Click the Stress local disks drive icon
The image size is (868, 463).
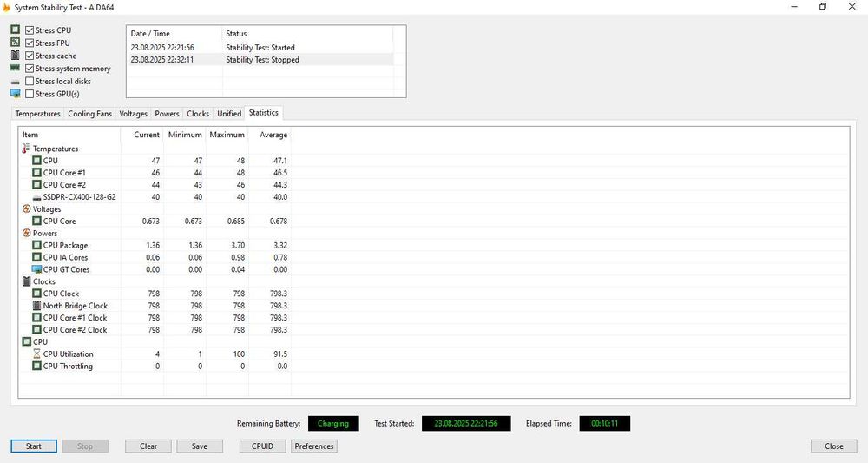(x=16, y=82)
